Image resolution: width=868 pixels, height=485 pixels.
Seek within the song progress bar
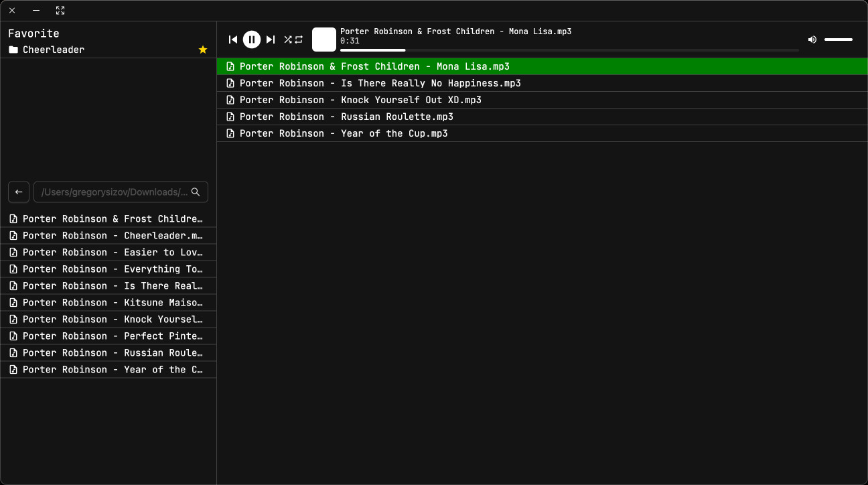(569, 50)
